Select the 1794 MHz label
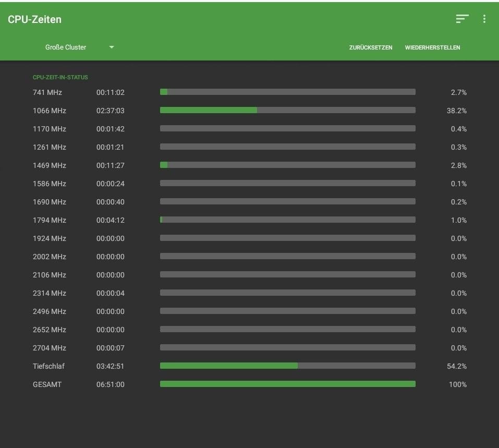 point(50,220)
